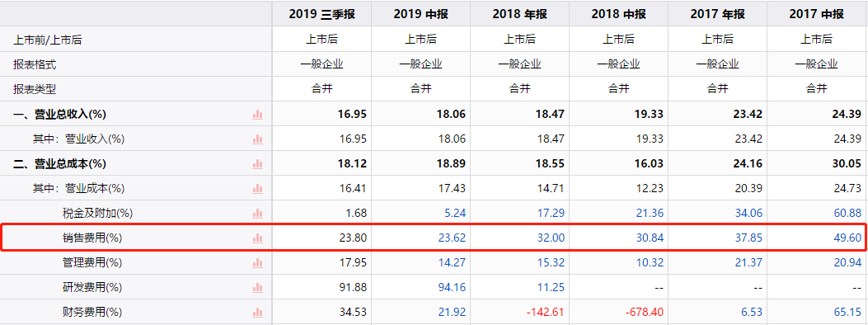Viewport: 868px width, 325px height.
Task: Open chart icon for 其中：营业成本(%) row
Action: tap(257, 189)
